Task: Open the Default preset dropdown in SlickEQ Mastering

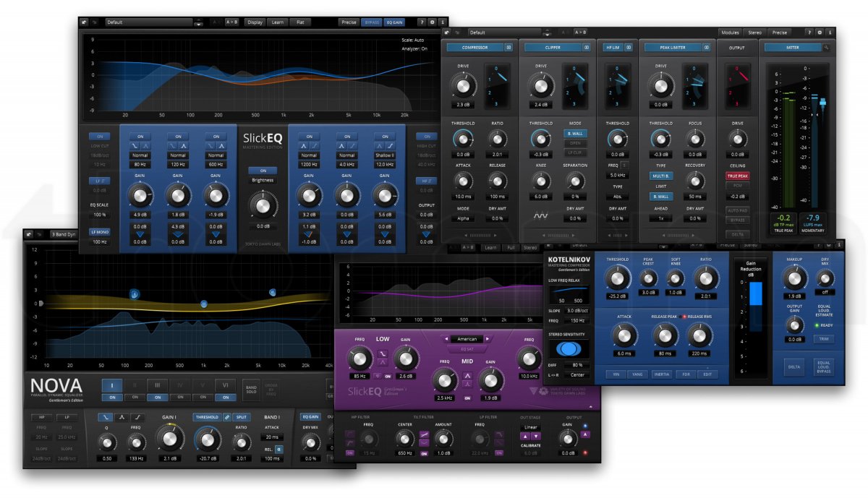Action: click(x=148, y=22)
